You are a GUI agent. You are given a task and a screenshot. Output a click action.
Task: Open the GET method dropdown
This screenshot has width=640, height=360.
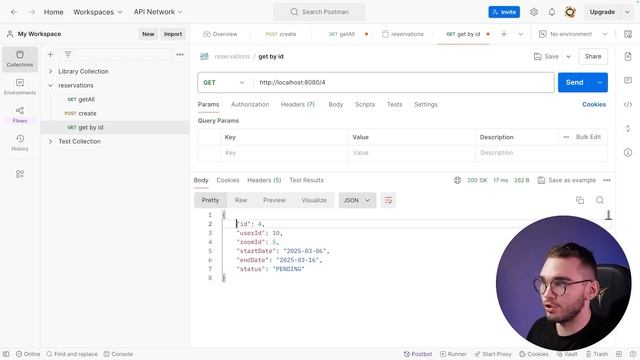pos(224,82)
